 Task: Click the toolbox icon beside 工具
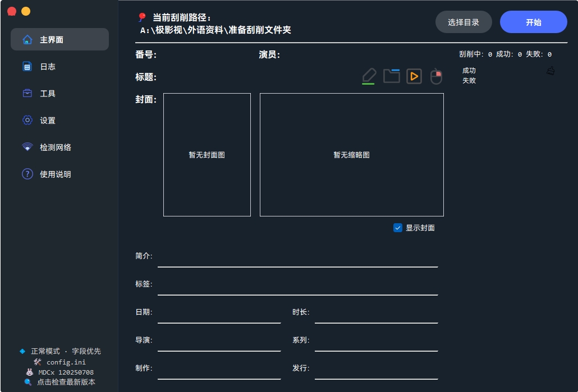(27, 93)
